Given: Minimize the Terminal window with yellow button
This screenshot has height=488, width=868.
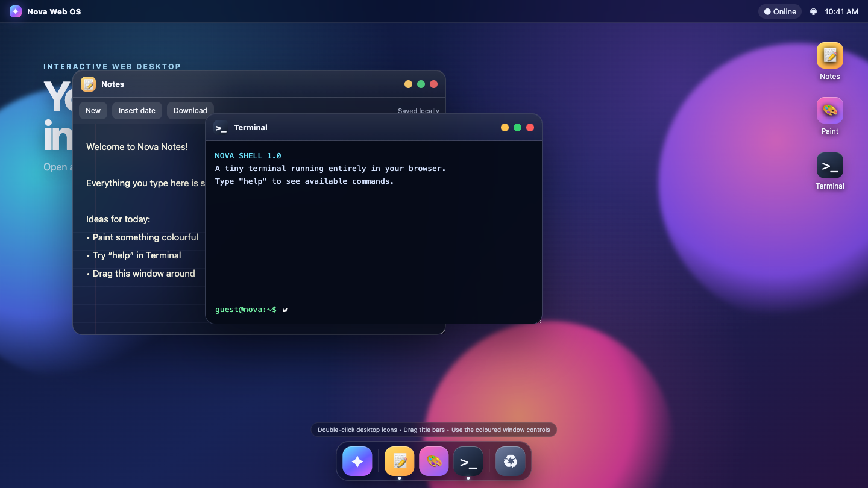Looking at the screenshot, I should tap(505, 128).
